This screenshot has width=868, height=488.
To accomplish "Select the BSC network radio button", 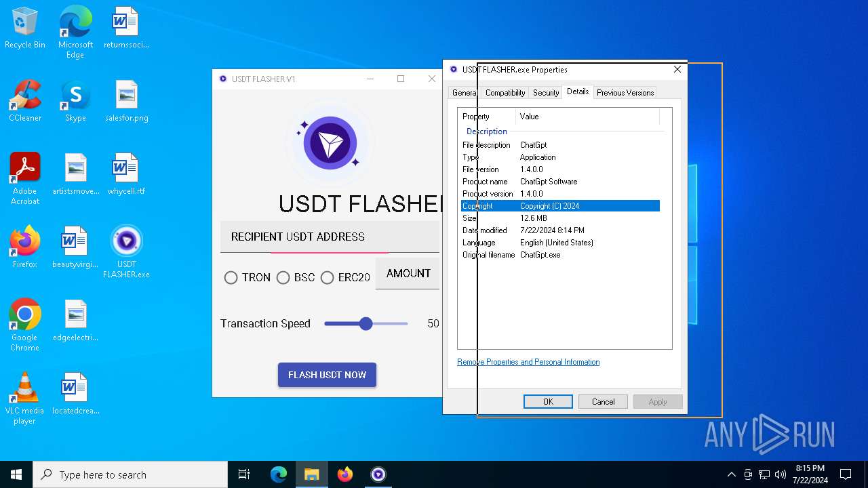I will coord(283,278).
